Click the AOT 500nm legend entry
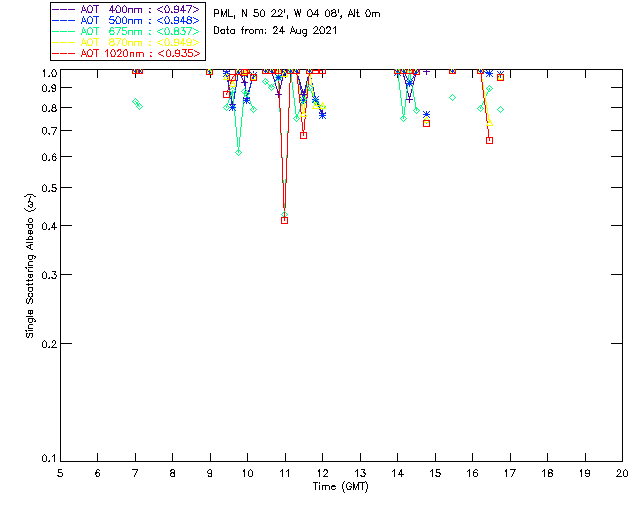The height and width of the screenshot is (512, 640). (x=127, y=20)
